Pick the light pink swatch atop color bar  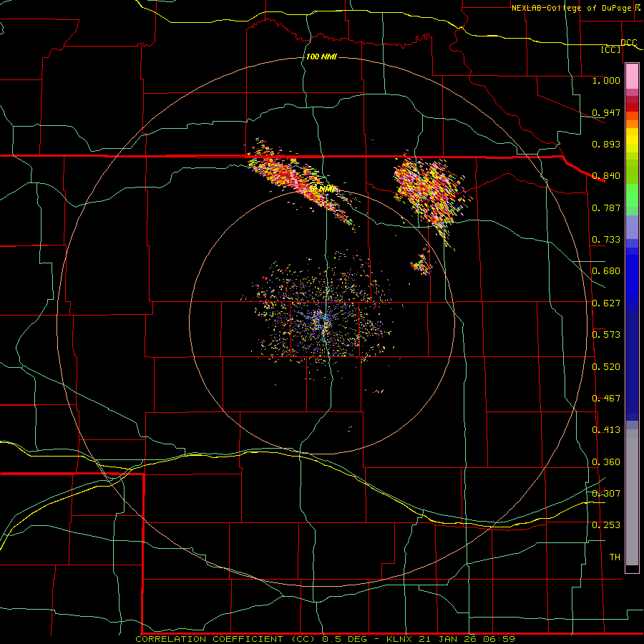(632, 76)
